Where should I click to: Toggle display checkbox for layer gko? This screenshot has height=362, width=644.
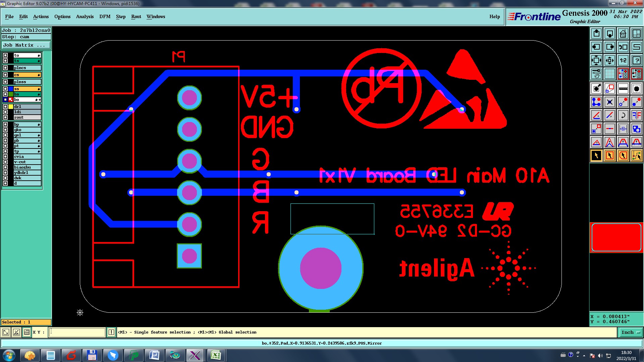pyautogui.click(x=5, y=130)
